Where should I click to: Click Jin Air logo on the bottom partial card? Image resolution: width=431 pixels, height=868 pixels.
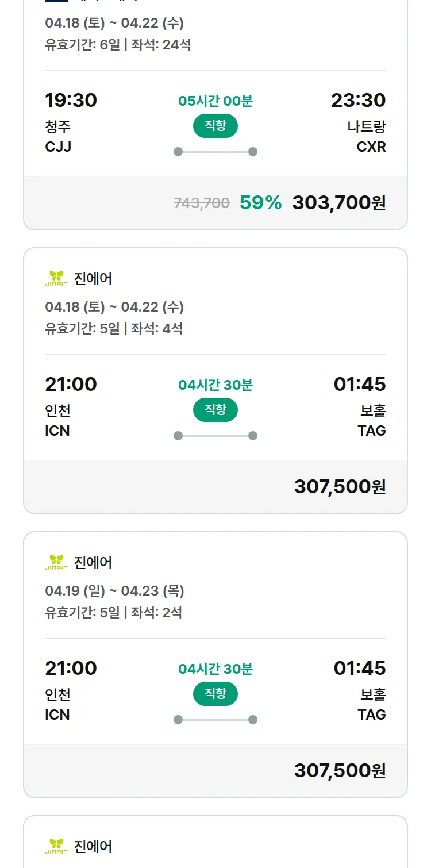(56, 846)
